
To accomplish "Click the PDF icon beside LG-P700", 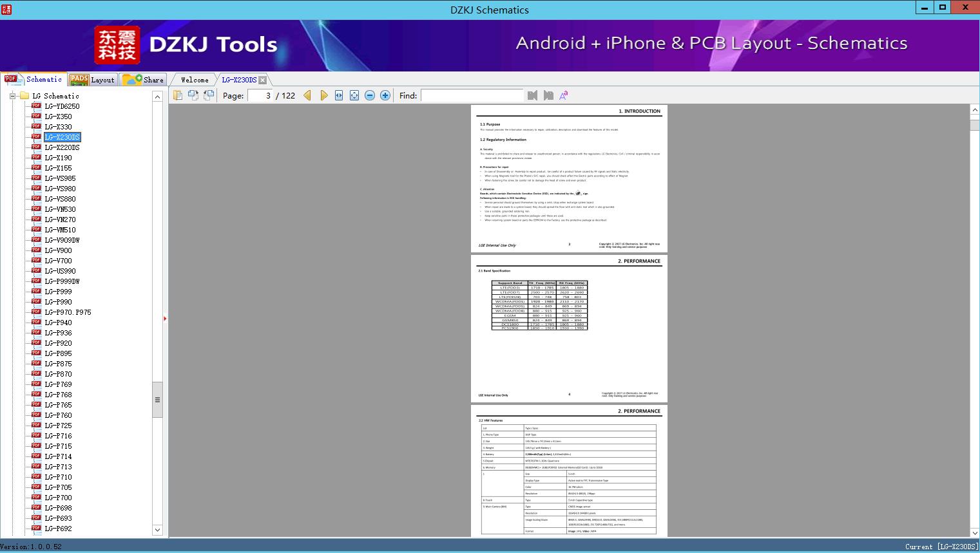I will [x=36, y=498].
